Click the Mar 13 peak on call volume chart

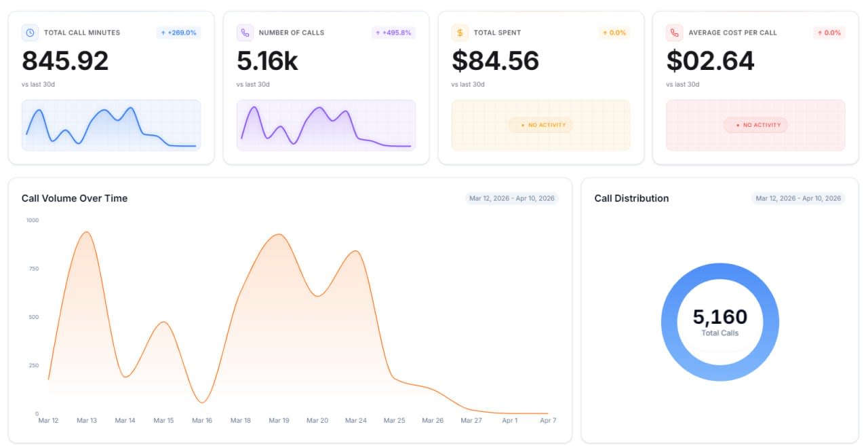pyautogui.click(x=86, y=233)
